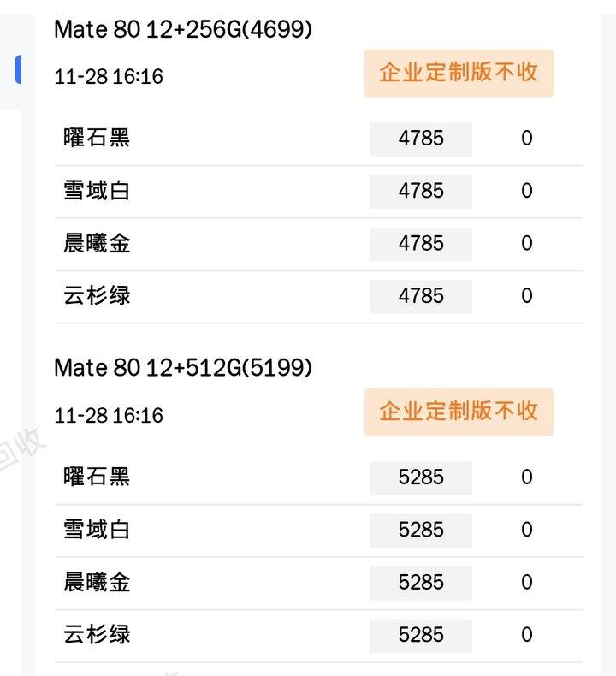This screenshot has height=676, width=616.
Task: Select 曜石黑 in the 12+512G list
Action: coord(97,477)
